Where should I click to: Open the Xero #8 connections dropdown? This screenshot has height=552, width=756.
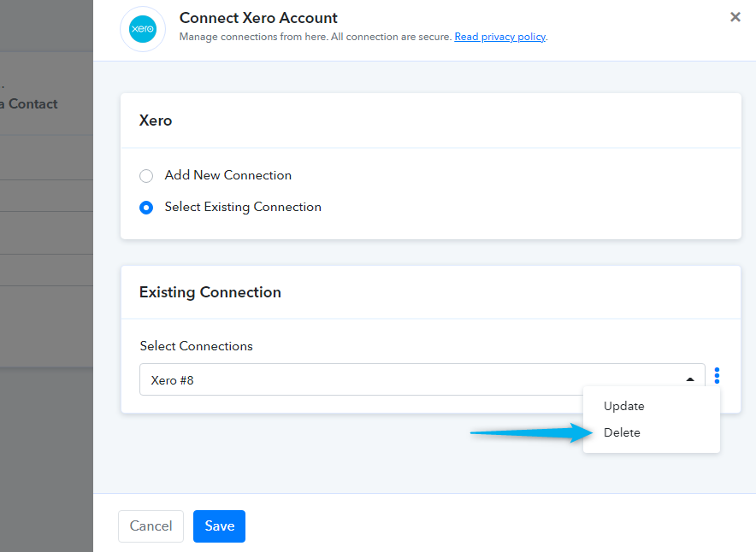410,380
